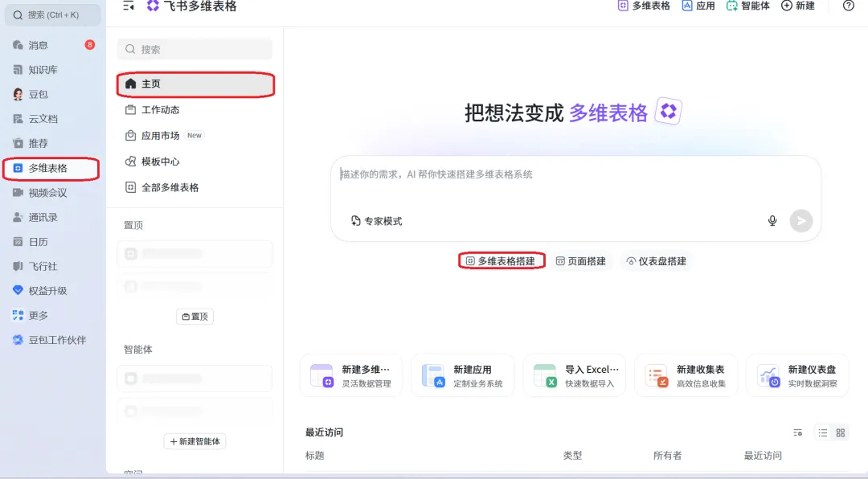Viewport: 868px width, 479px height.
Task: Click the send arrow button
Action: tap(801, 221)
